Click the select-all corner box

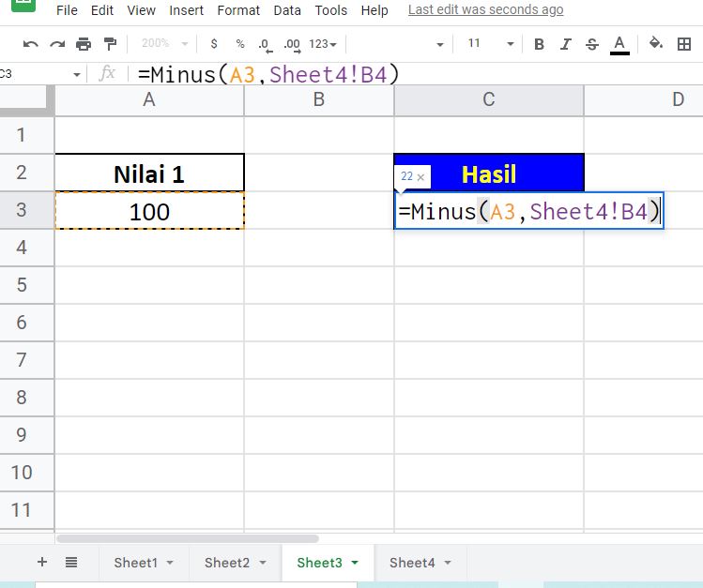(27, 99)
